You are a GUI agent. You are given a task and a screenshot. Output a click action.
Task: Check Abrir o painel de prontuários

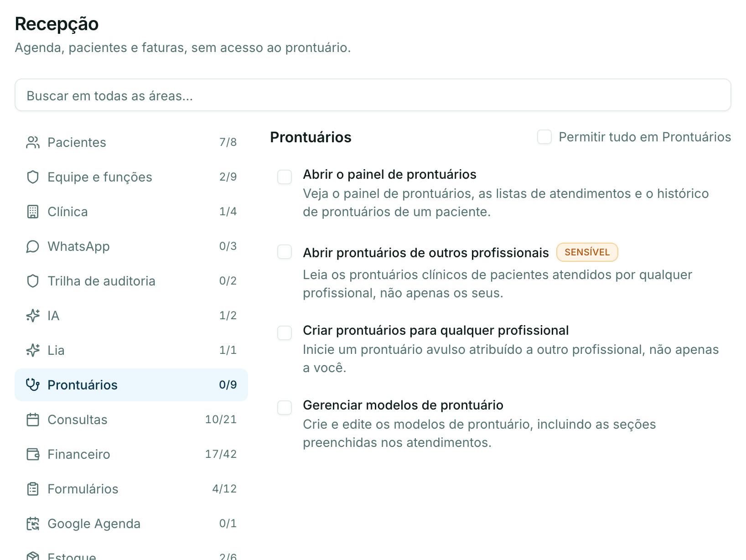[x=285, y=177]
